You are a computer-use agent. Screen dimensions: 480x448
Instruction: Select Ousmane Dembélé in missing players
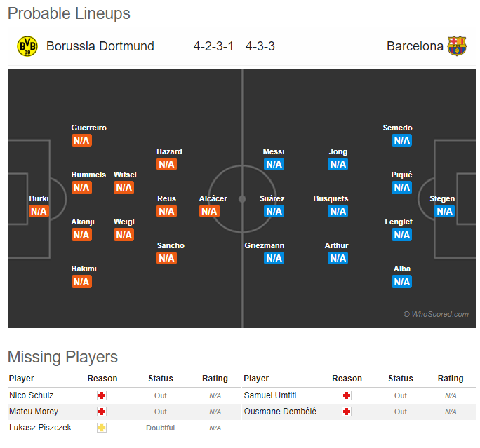[279, 412]
